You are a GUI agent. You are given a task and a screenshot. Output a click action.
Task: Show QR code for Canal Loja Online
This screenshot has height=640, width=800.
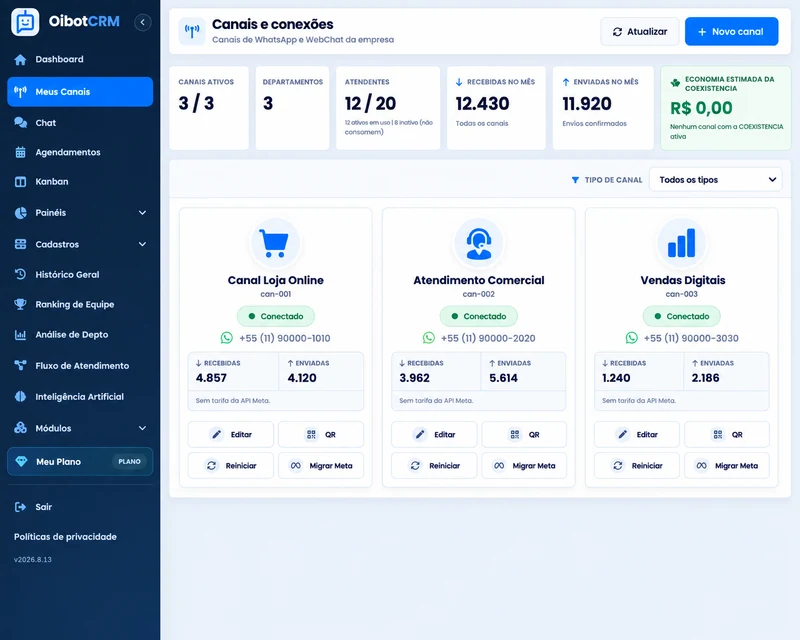(321, 434)
